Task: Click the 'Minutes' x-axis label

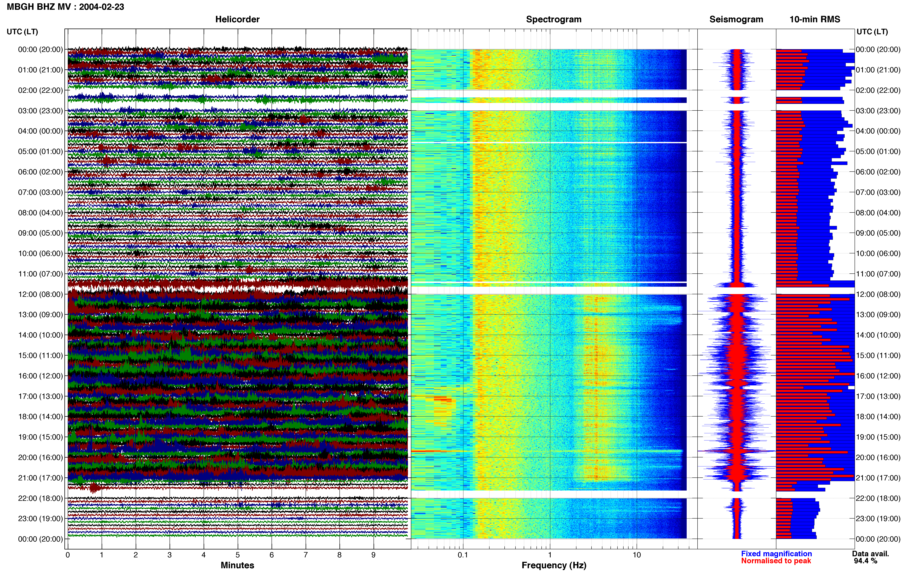Action: click(237, 565)
